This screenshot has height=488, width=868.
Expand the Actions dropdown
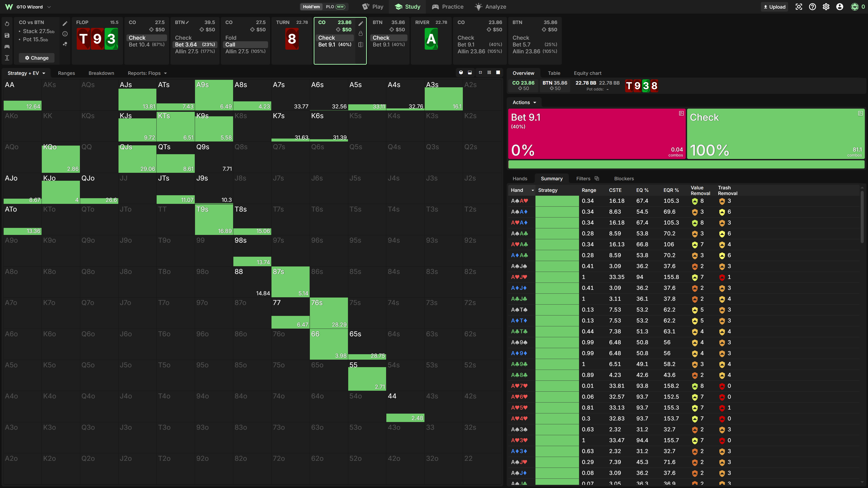pos(524,102)
